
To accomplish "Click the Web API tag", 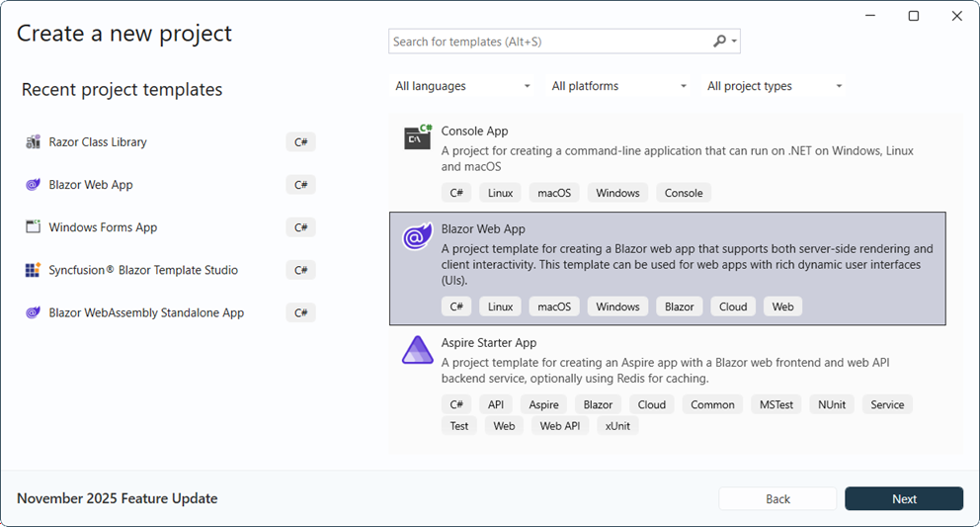I will point(560,425).
